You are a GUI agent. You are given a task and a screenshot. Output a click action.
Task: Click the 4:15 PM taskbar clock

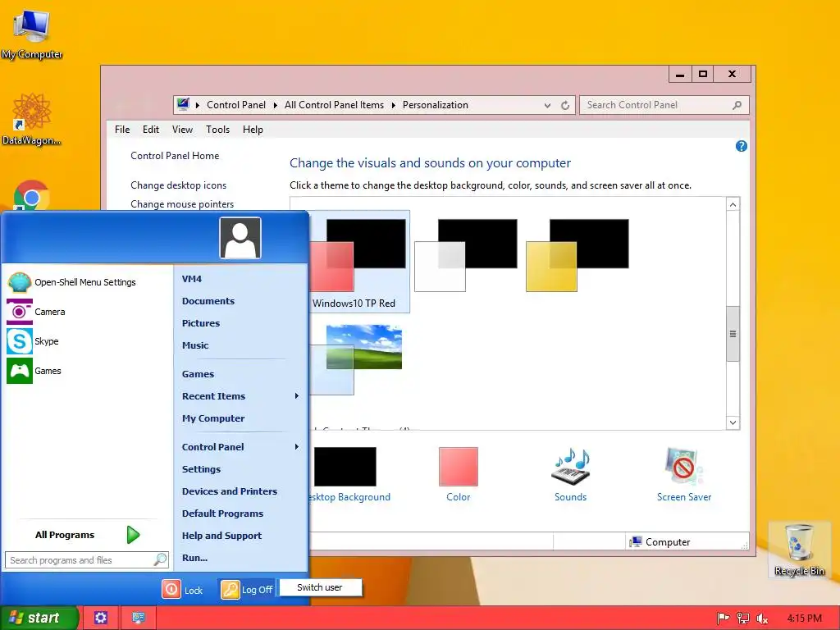[804, 619]
